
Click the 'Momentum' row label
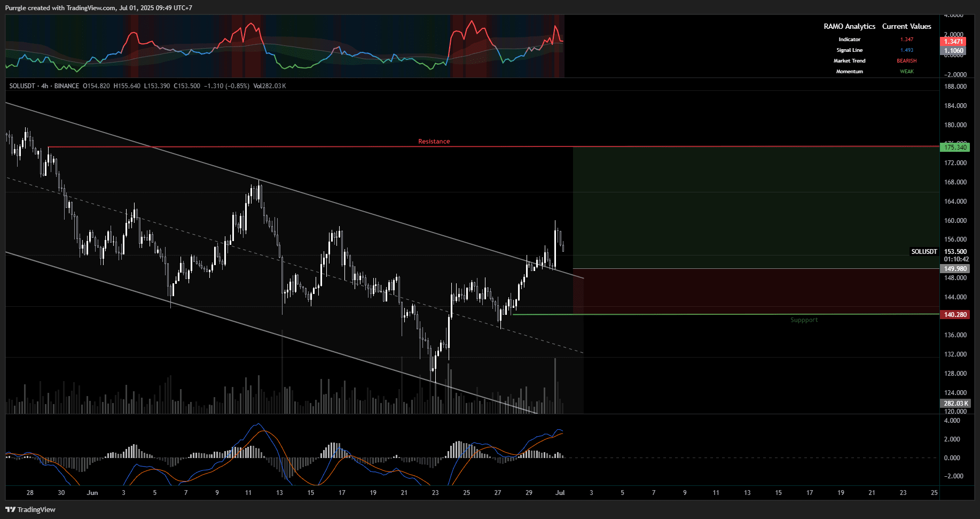click(x=850, y=72)
